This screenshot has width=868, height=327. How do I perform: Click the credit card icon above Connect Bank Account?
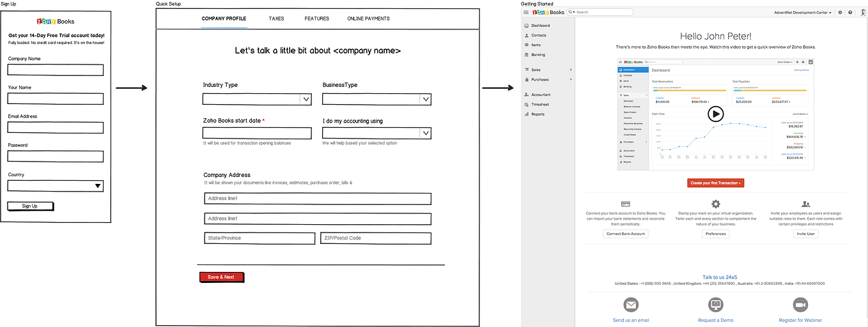pyautogui.click(x=626, y=204)
